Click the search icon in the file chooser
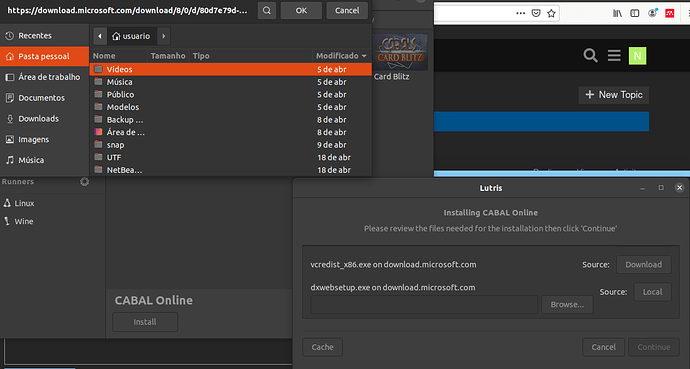This screenshot has height=369, width=690. tap(267, 11)
